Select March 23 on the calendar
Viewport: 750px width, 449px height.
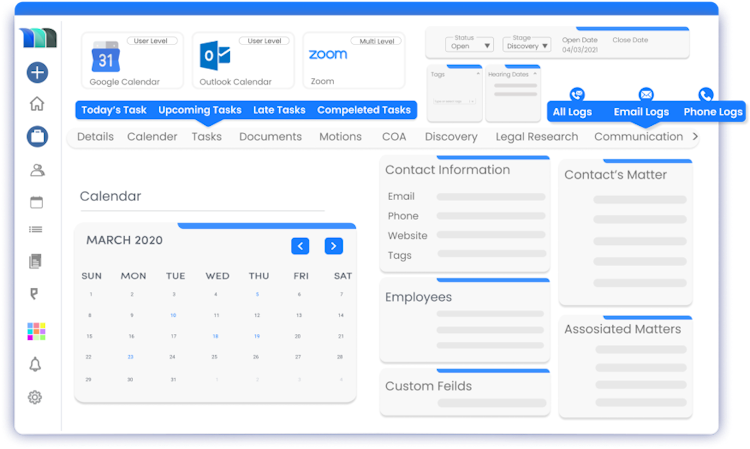[x=131, y=357]
